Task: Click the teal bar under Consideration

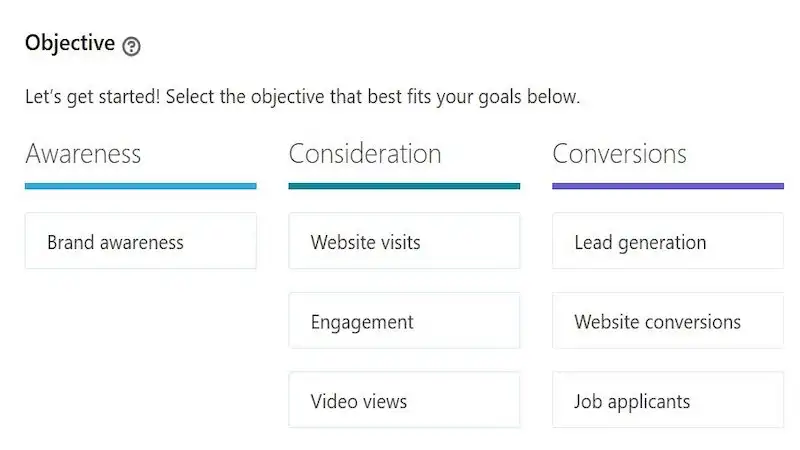Action: point(404,185)
